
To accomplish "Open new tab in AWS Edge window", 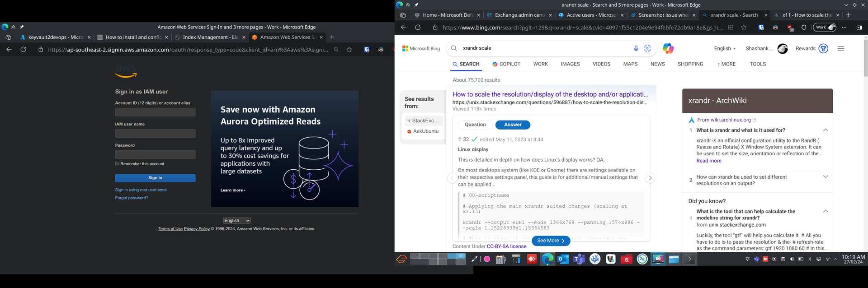I will [332, 37].
